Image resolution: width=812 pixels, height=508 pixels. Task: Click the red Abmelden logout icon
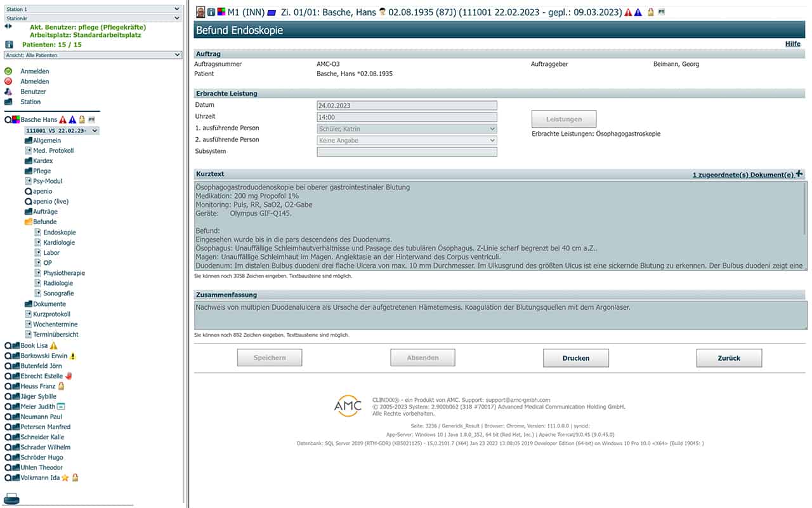coord(8,81)
